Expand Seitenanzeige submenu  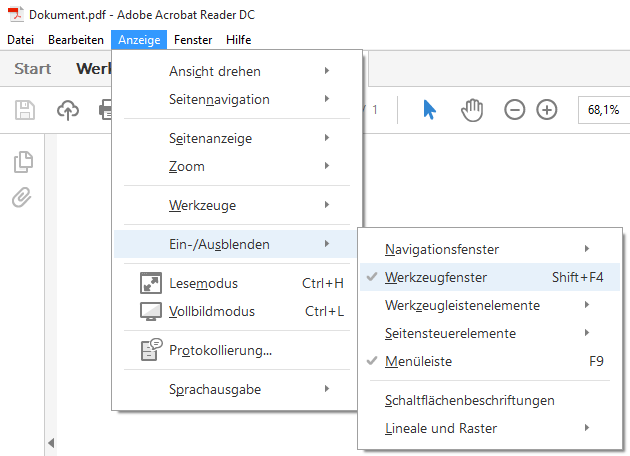[235, 138]
